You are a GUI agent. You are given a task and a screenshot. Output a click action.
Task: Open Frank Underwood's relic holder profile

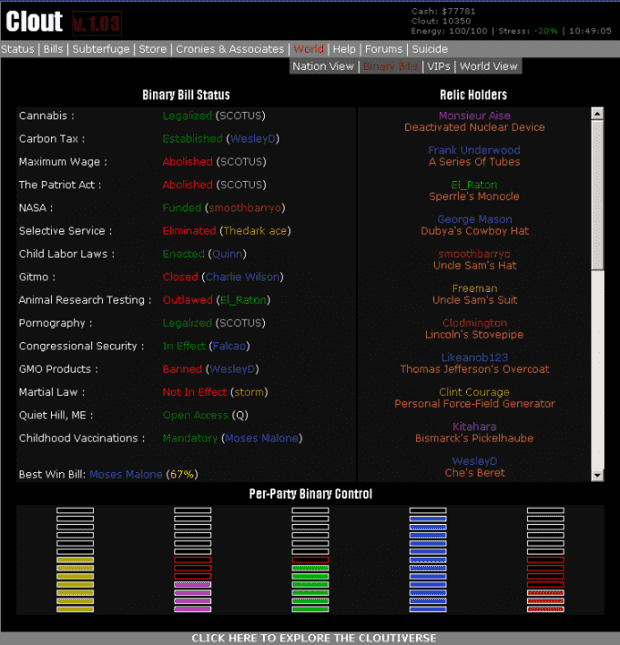[474, 151]
